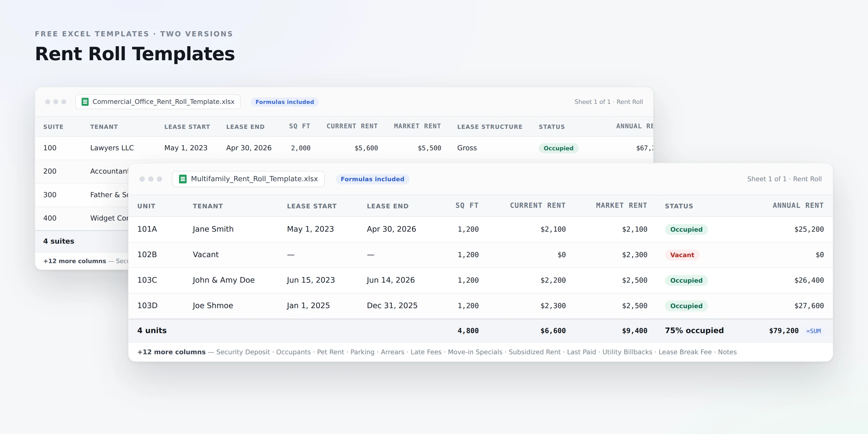Click SUITE column header in Commercial sheet

[x=53, y=127]
